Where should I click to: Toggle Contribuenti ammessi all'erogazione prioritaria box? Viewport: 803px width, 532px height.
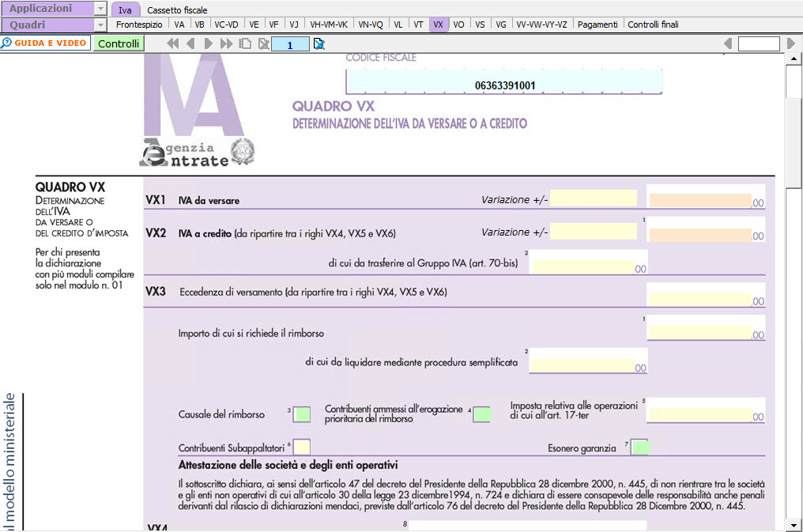pos(482,414)
